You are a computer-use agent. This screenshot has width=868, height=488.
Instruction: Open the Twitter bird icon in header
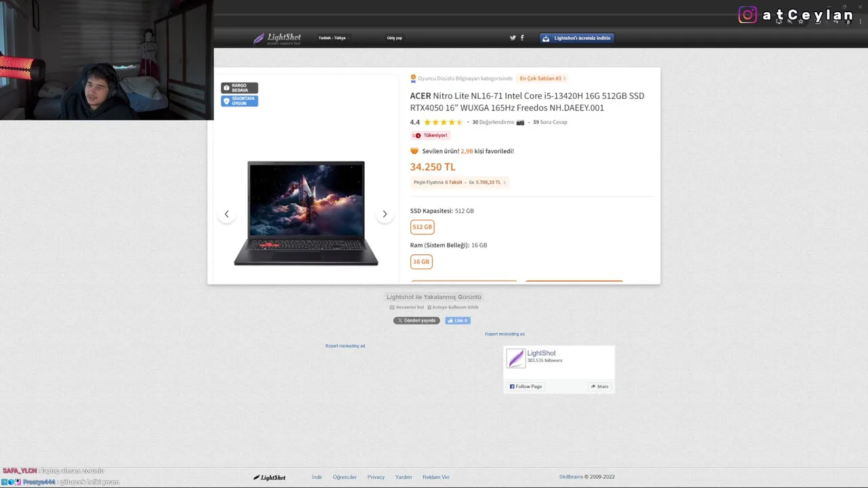click(513, 38)
